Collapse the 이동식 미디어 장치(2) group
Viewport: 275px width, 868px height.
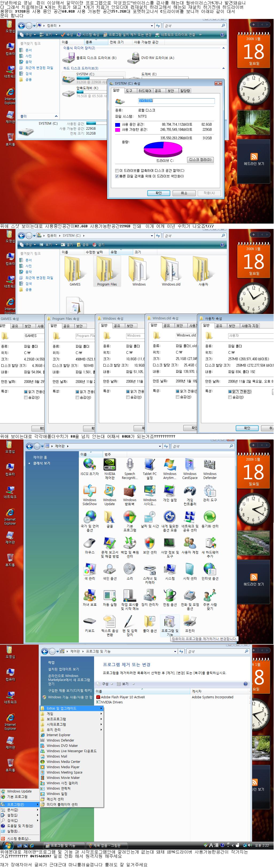pyautogui.click(x=223, y=48)
